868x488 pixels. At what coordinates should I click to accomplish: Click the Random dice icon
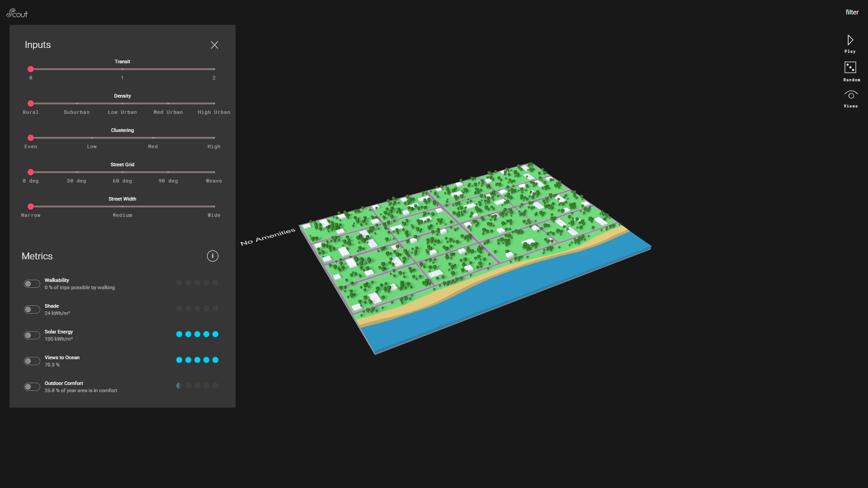tap(850, 68)
